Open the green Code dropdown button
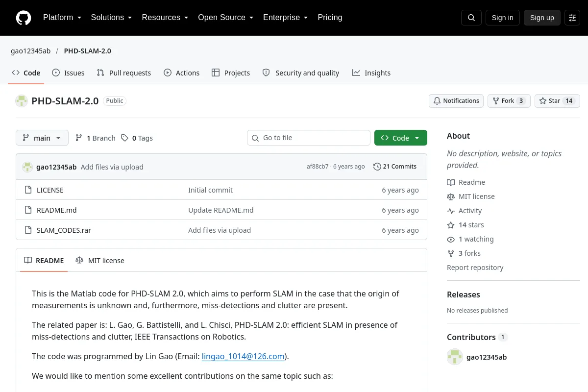 tap(401, 138)
